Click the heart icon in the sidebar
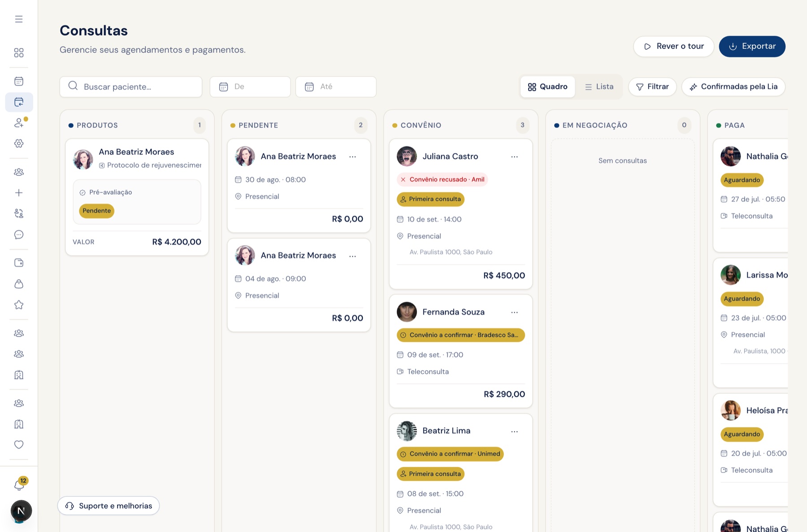807x532 pixels. [19, 445]
